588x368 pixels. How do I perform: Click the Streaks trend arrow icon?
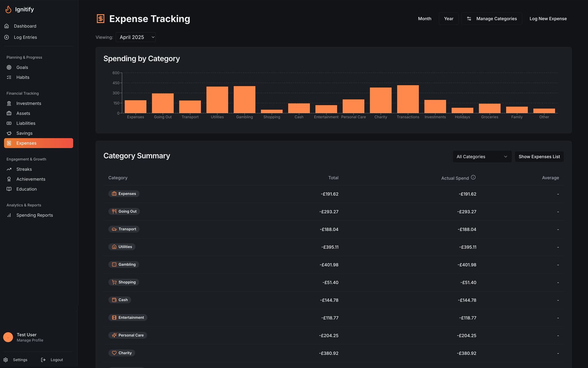pos(9,169)
